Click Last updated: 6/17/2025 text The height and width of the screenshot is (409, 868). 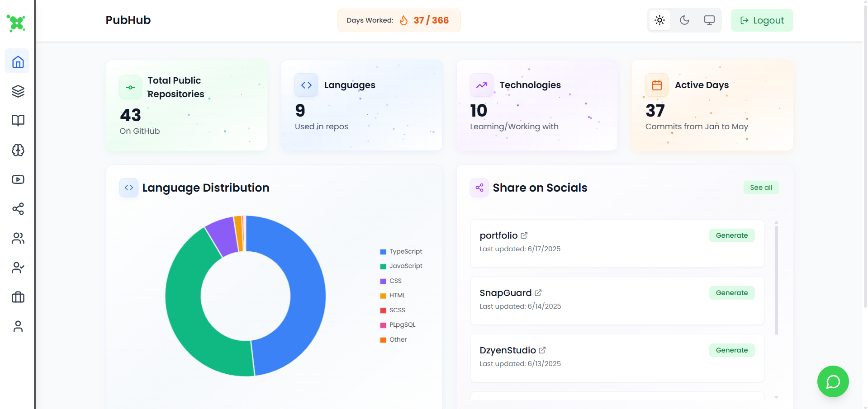pos(520,249)
